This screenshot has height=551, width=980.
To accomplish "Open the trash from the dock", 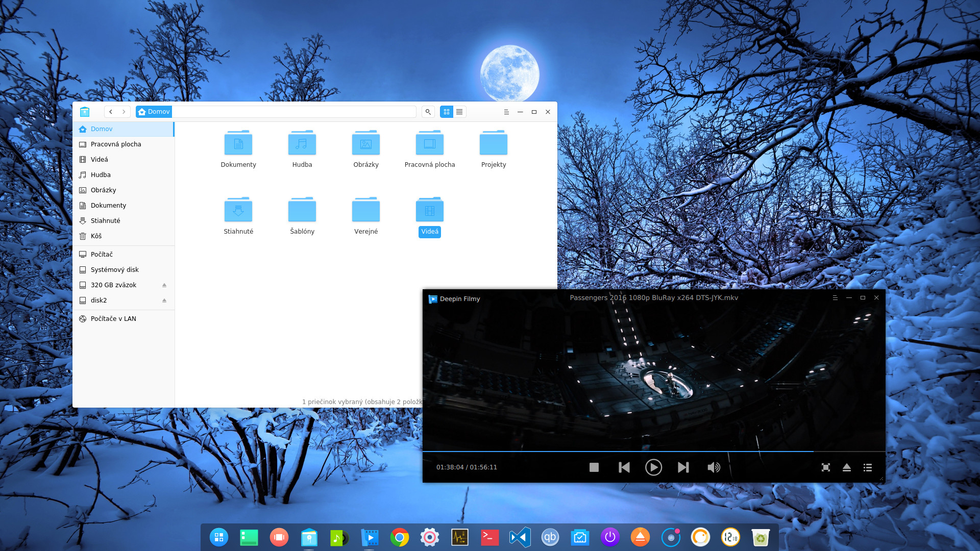I will pyautogui.click(x=761, y=537).
